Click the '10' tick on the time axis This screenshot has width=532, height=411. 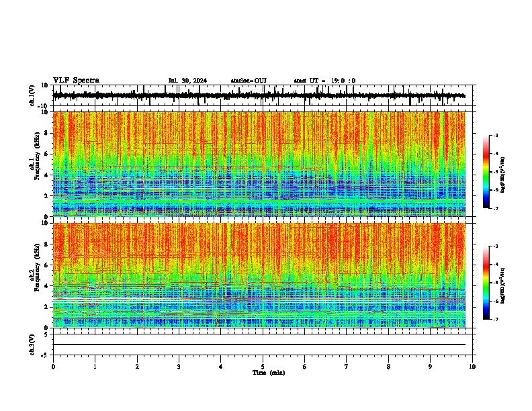coord(472,367)
